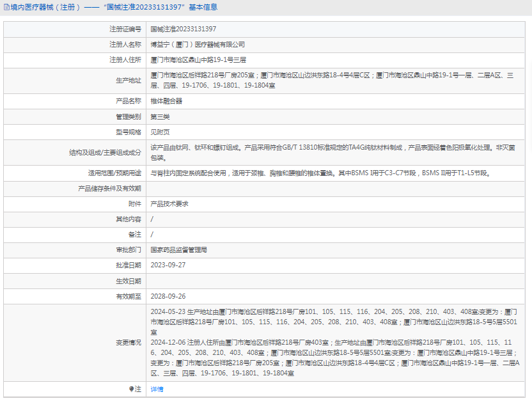The image size is (532, 401).
Task: Click the expiry date 2028-09-26
Action: pyautogui.click(x=168, y=297)
